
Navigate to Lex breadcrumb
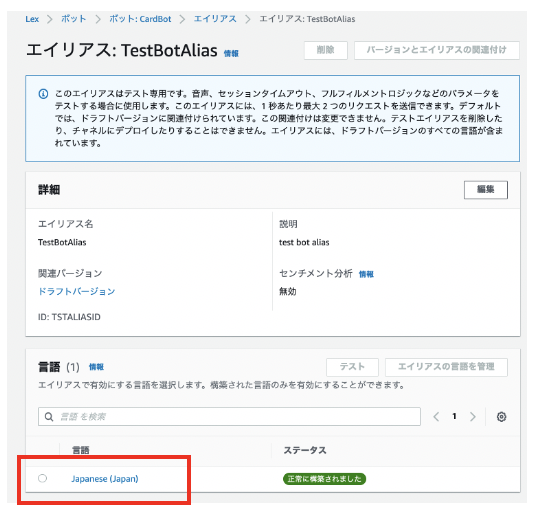(32, 19)
